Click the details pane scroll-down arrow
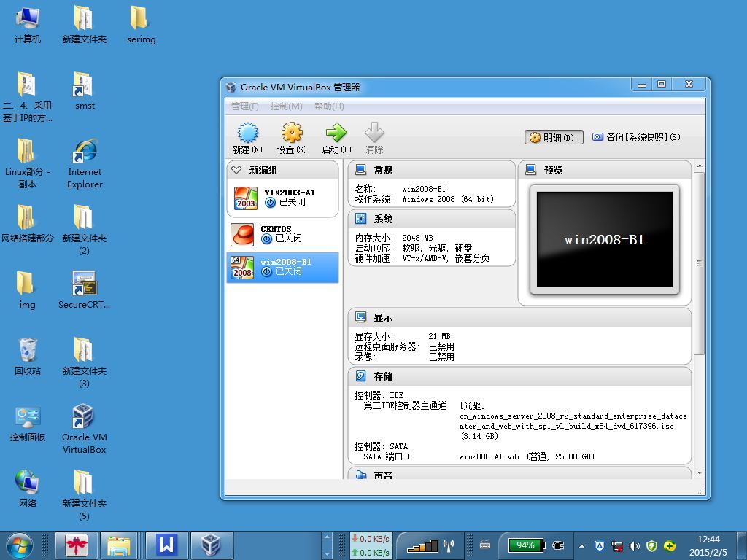Viewport: 747px width, 560px height. 699,472
